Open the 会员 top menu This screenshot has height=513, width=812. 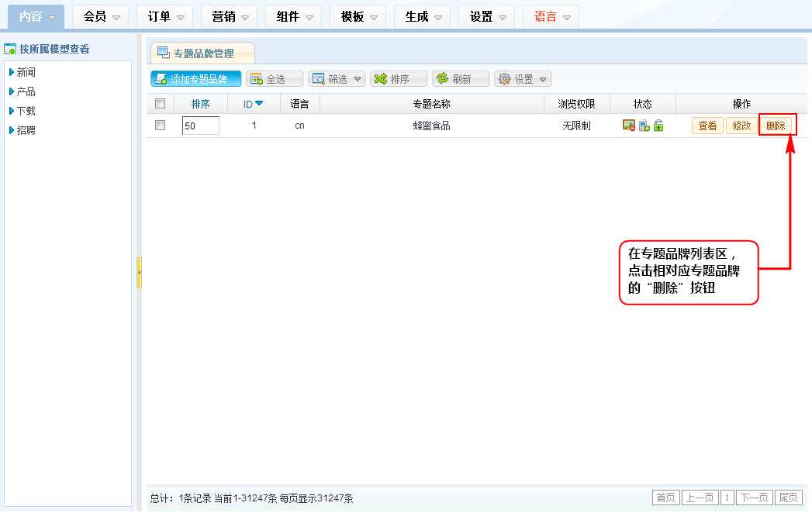pyautogui.click(x=102, y=16)
